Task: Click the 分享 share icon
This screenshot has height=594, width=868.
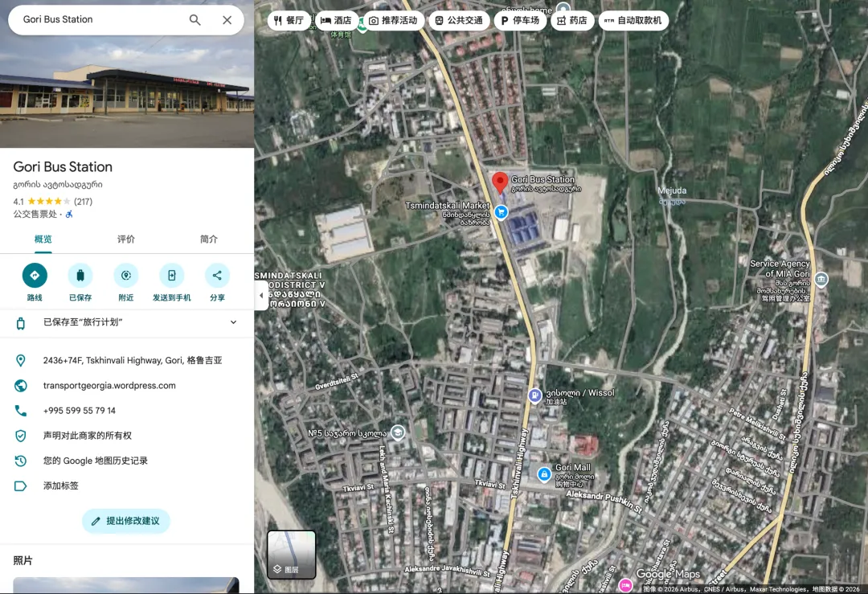Action: 217,275
